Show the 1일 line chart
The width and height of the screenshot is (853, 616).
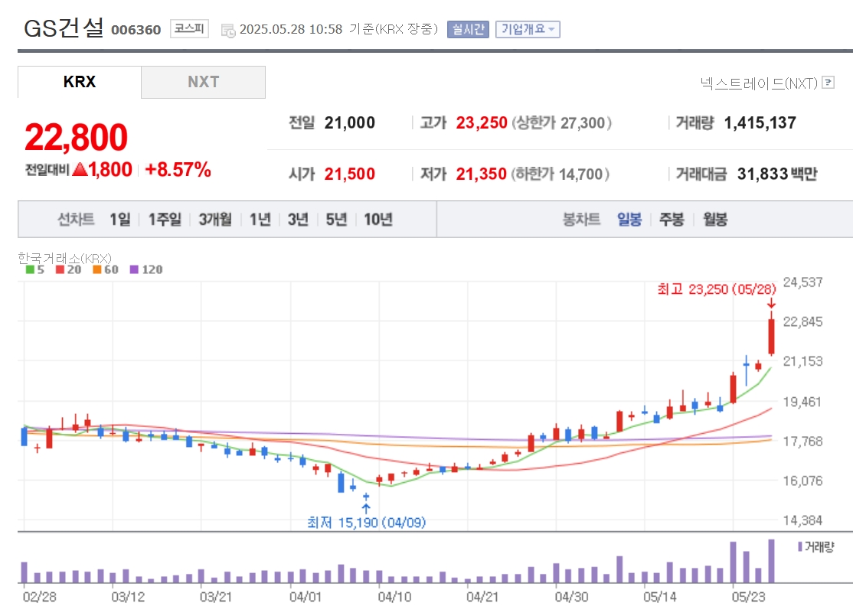(x=120, y=219)
